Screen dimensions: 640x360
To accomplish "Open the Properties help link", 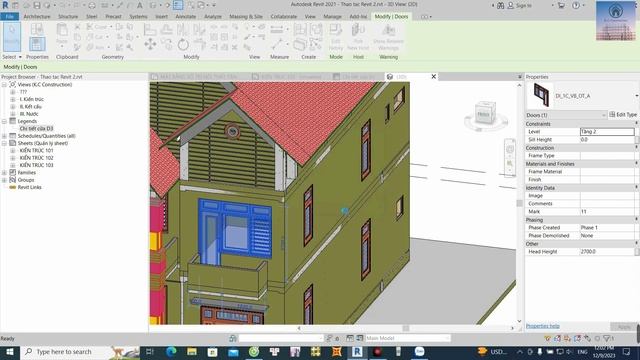I will 542,326.
